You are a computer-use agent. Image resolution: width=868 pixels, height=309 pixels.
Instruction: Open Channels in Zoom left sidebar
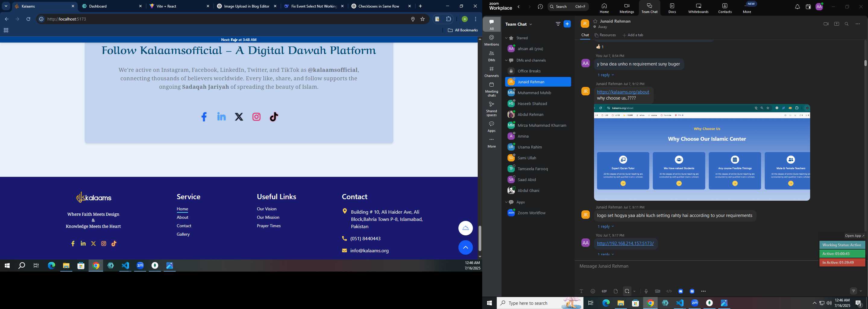coord(492,72)
